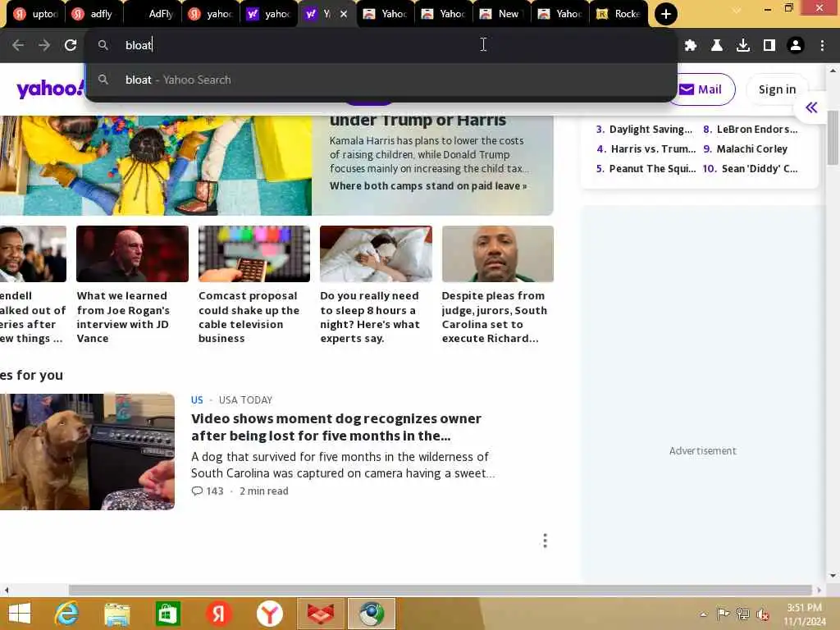Screen dimensions: 840x630
Task: Open the tab search dropdown chevron
Action: pyautogui.click(x=737, y=11)
